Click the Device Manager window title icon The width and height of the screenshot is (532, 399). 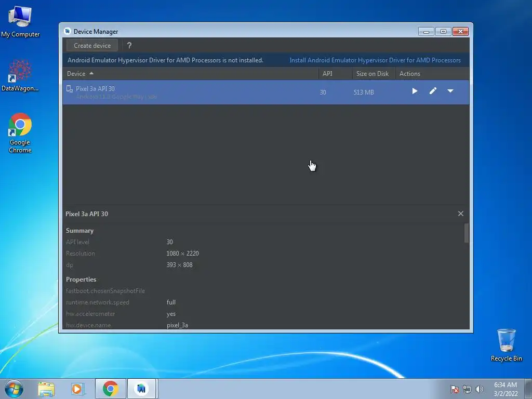(67, 31)
